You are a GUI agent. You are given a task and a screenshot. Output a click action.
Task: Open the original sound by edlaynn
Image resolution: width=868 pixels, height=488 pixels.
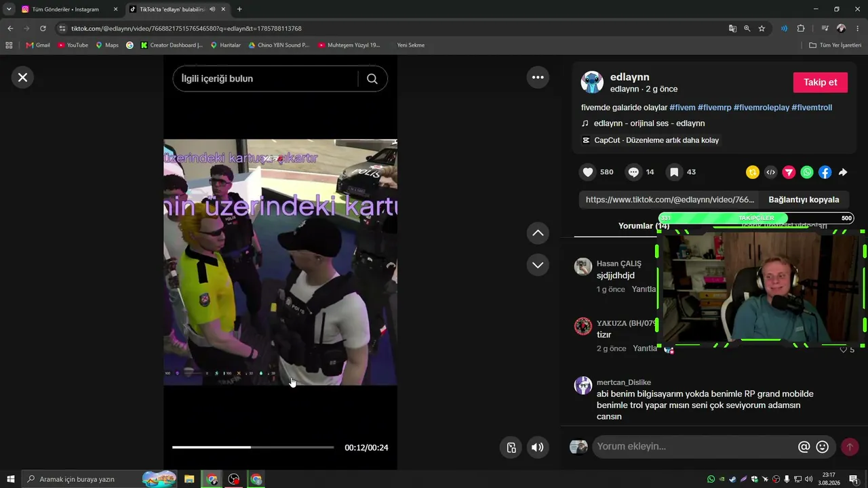pos(649,123)
